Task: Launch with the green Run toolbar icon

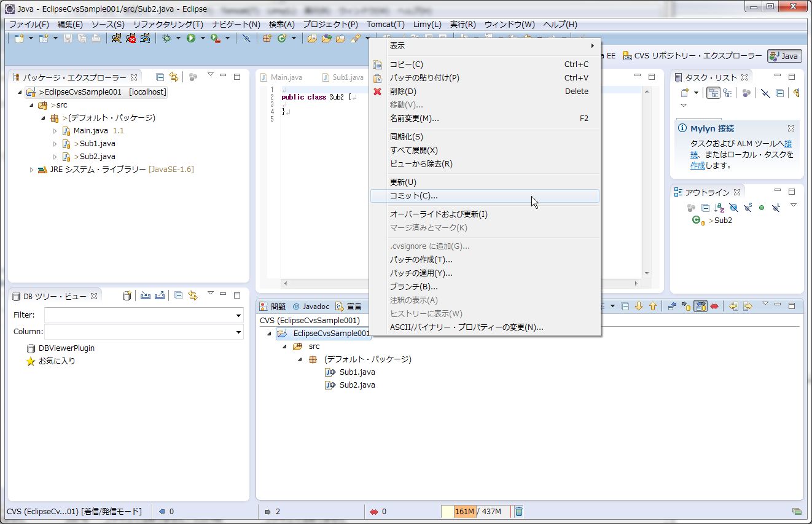Action: 191,38
